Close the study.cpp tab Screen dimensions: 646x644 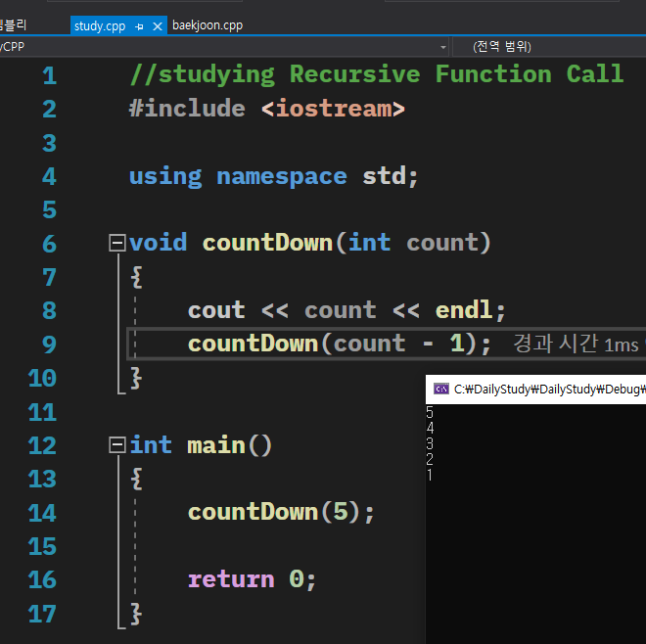pyautogui.click(x=157, y=26)
